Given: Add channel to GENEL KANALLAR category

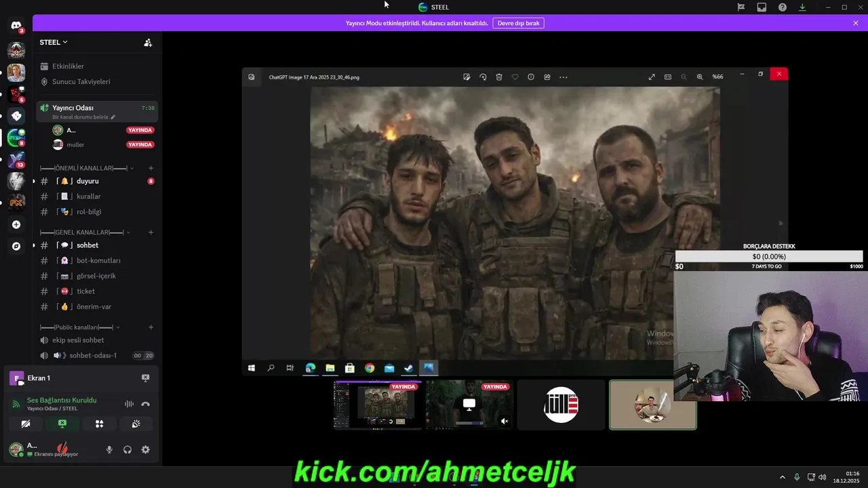Looking at the screenshot, I should click(x=151, y=232).
